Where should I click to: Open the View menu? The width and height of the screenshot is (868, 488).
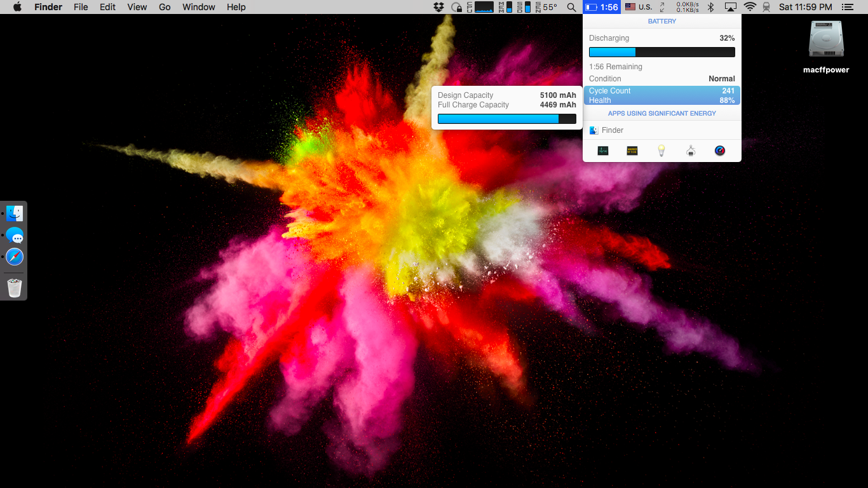click(137, 7)
